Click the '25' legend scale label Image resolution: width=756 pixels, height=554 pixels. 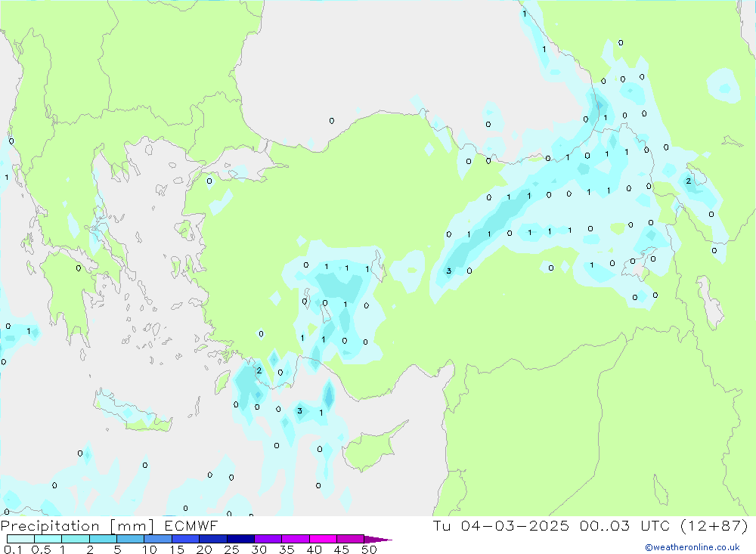tap(231, 549)
